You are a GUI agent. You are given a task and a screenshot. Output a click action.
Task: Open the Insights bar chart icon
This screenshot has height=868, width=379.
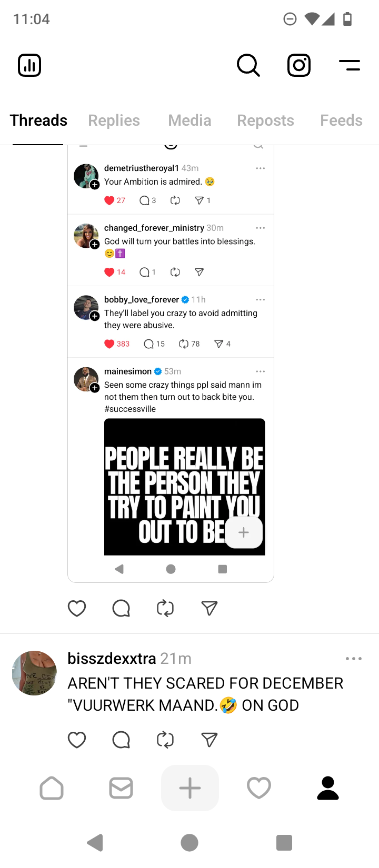29,65
